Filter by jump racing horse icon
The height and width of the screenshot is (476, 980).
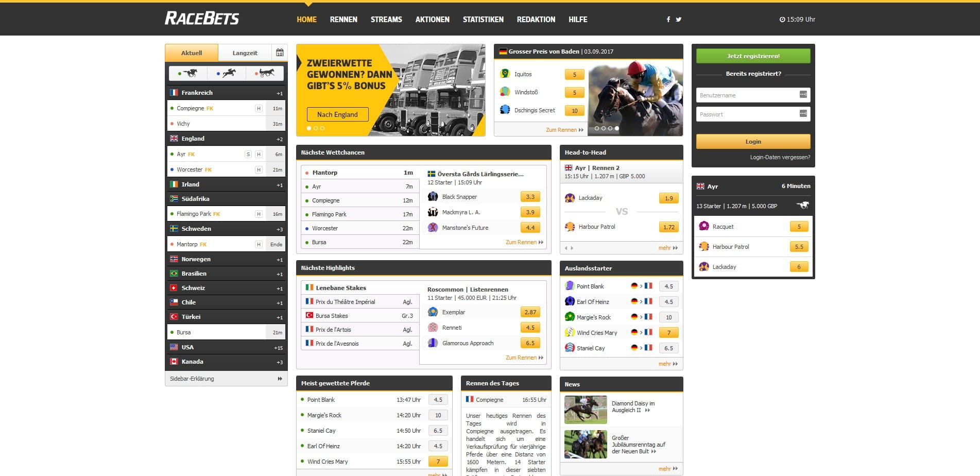click(227, 73)
